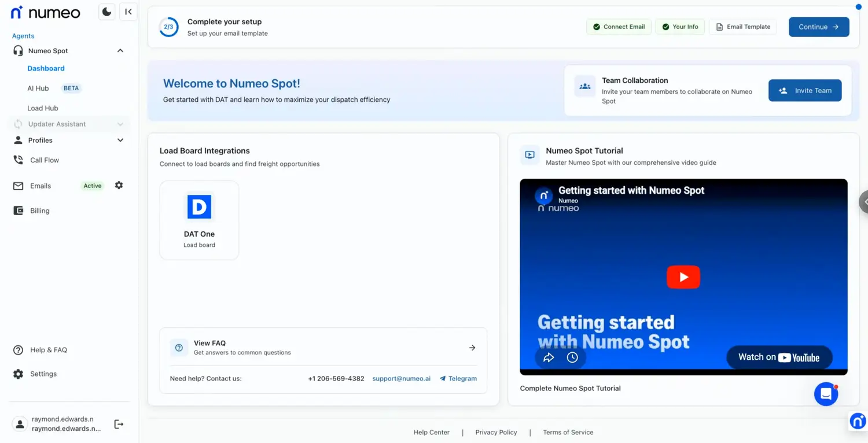Click the video watch later clock icon
This screenshot has width=868, height=443.
tap(572, 357)
